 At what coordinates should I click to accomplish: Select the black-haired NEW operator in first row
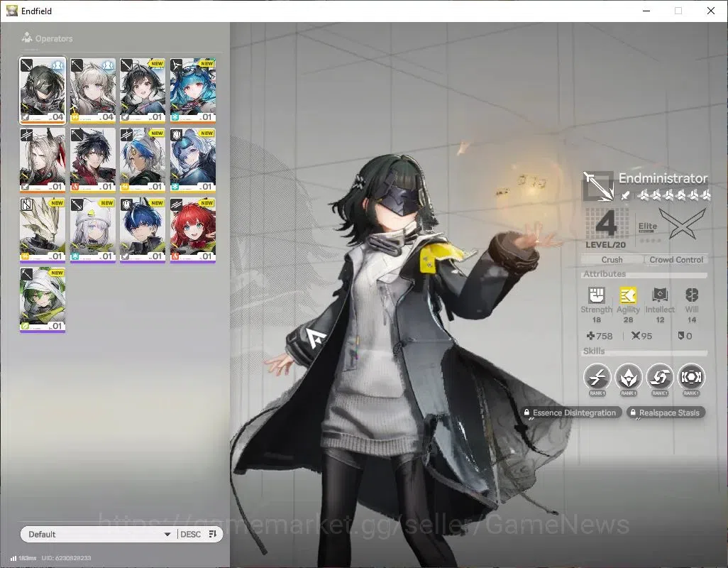143,91
